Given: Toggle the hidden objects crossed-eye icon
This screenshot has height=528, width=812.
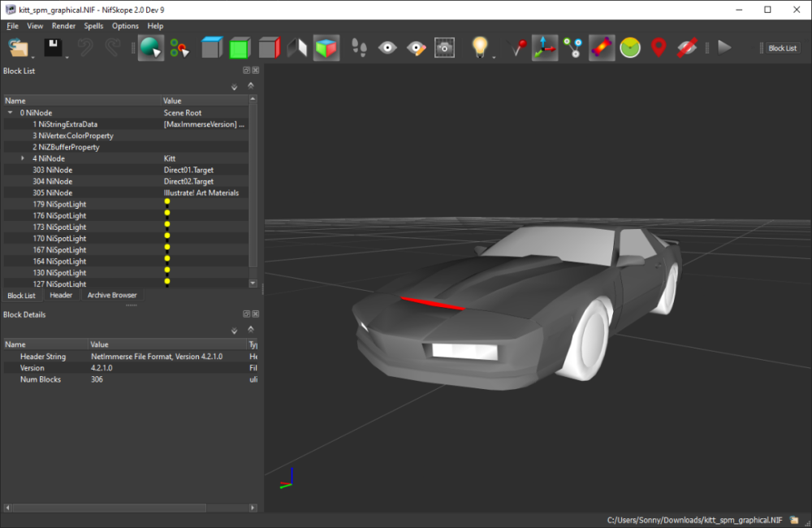Looking at the screenshot, I should 687,48.
